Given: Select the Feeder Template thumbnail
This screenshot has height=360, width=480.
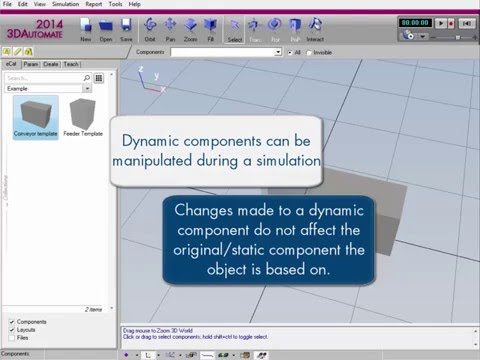Looking at the screenshot, I should (x=83, y=117).
